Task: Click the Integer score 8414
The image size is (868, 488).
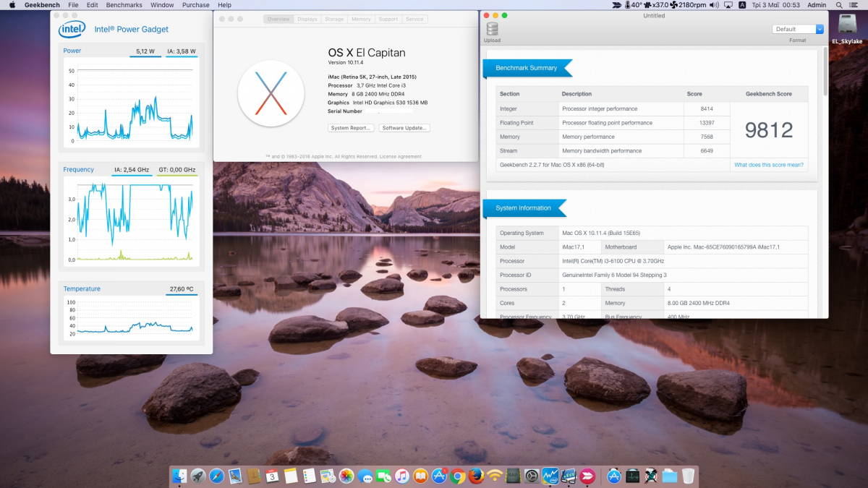Action: (707, 109)
